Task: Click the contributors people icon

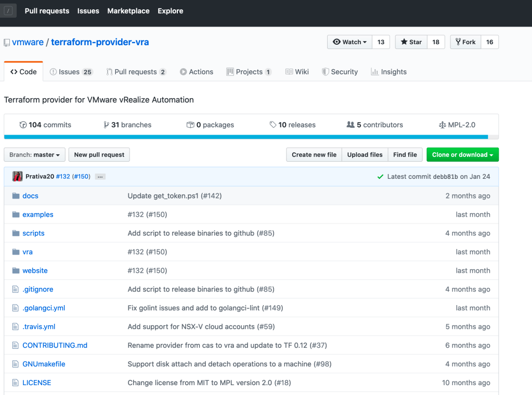Action: (351, 125)
